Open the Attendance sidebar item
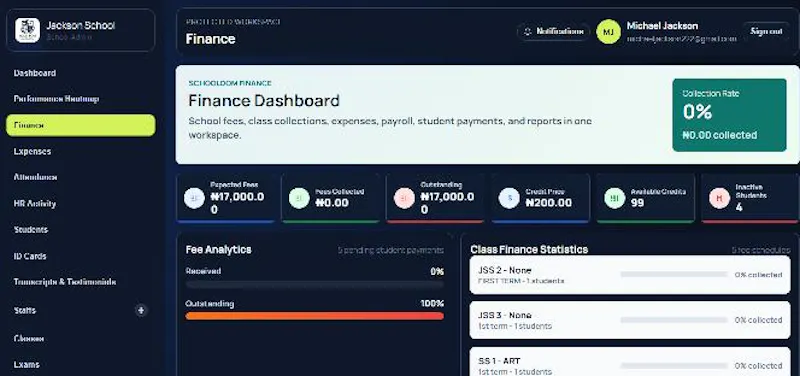Viewport: 800px width, 376px height. (81, 177)
